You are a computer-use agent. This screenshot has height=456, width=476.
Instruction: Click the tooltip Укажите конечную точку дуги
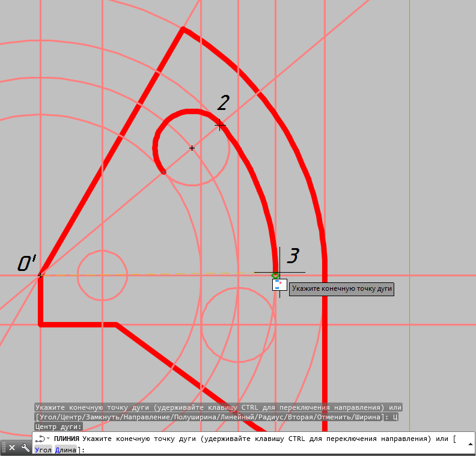coord(342,289)
